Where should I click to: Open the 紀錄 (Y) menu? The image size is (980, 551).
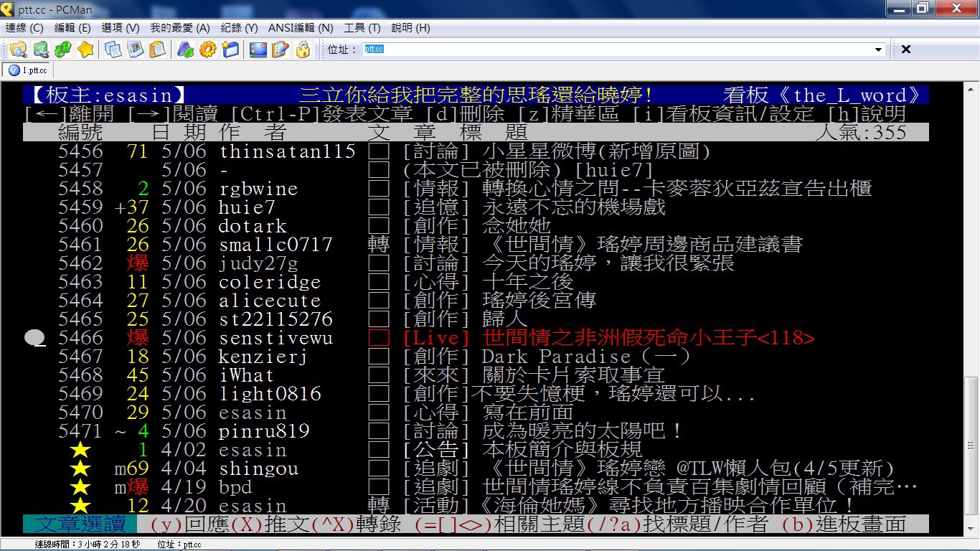[240, 28]
